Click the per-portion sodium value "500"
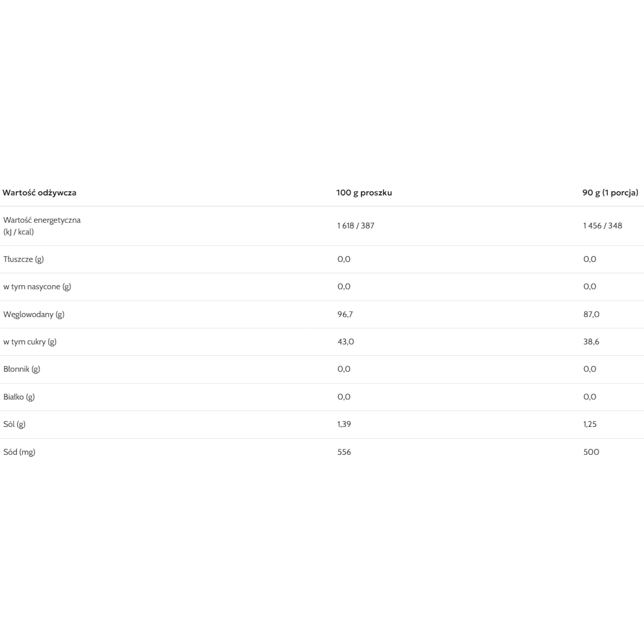 pyautogui.click(x=591, y=452)
